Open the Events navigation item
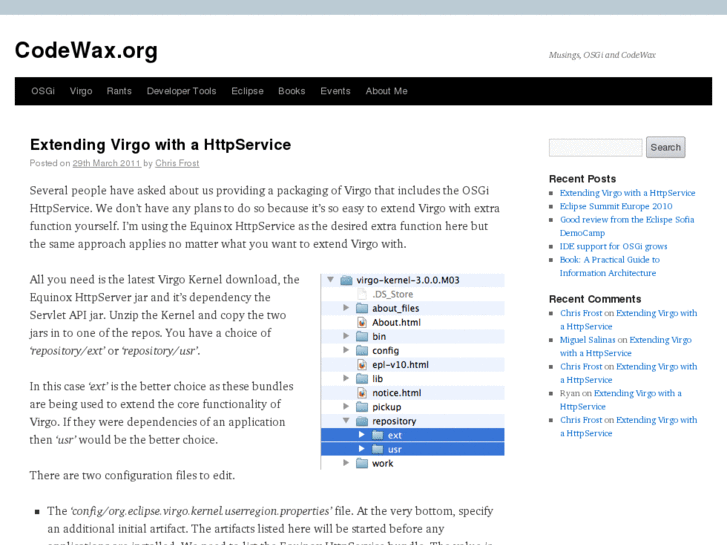This screenshot has width=727, height=545. (335, 91)
